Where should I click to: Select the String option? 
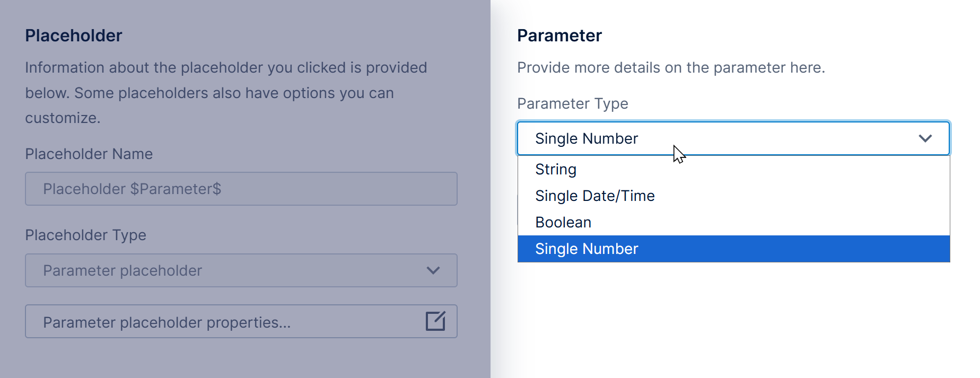(x=556, y=169)
